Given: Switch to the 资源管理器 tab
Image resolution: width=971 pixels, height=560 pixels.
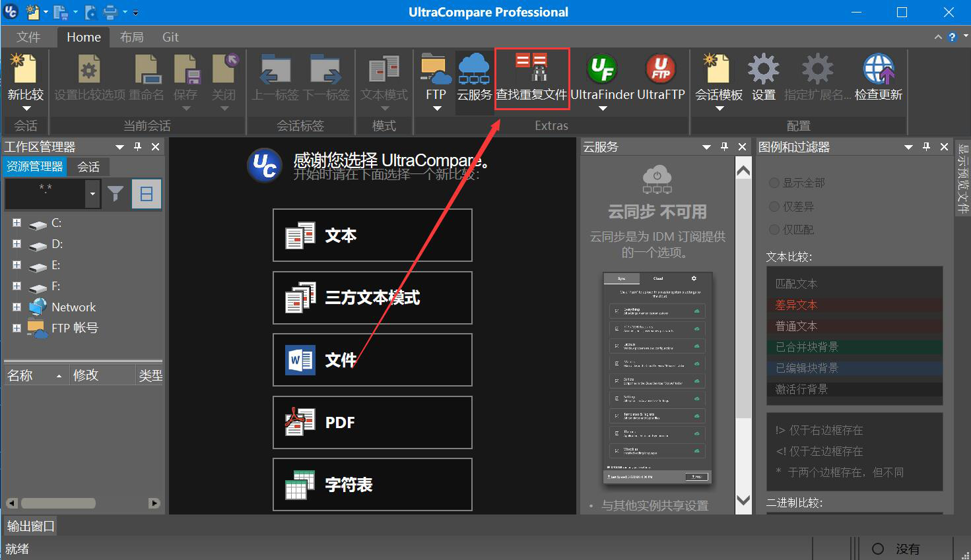Looking at the screenshot, I should coord(35,166).
